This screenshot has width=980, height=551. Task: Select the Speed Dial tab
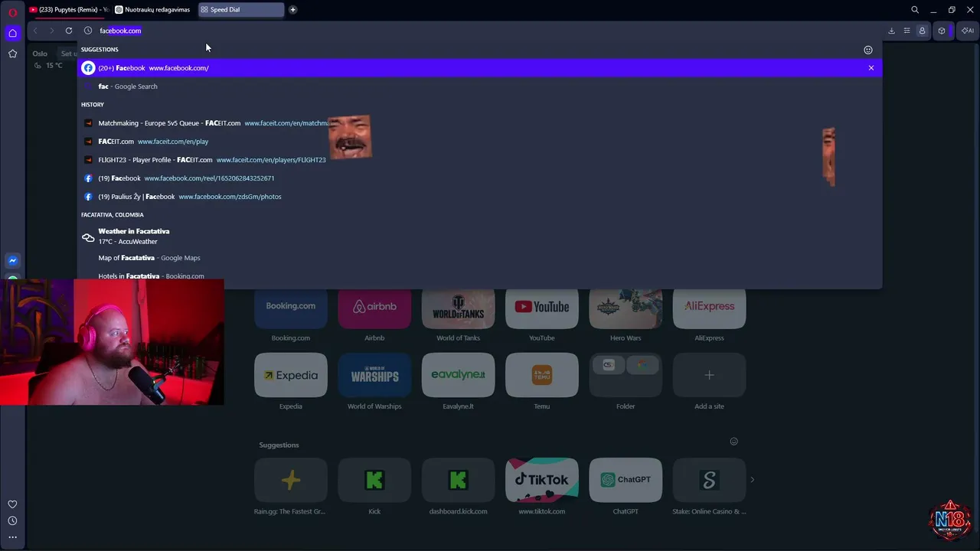tap(240, 10)
